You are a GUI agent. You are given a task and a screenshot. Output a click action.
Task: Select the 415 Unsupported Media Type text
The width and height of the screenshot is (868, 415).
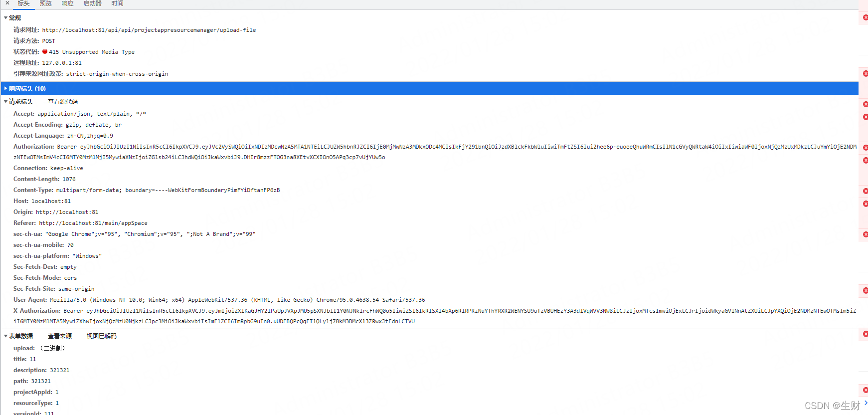[x=92, y=52]
